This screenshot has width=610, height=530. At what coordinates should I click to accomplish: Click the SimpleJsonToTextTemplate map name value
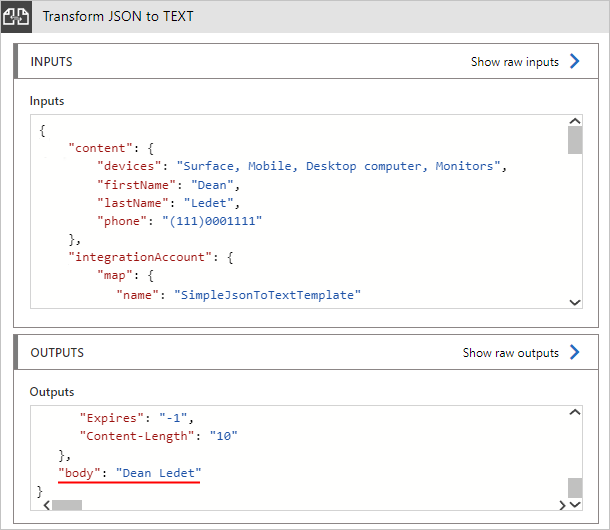pyautogui.click(x=267, y=295)
